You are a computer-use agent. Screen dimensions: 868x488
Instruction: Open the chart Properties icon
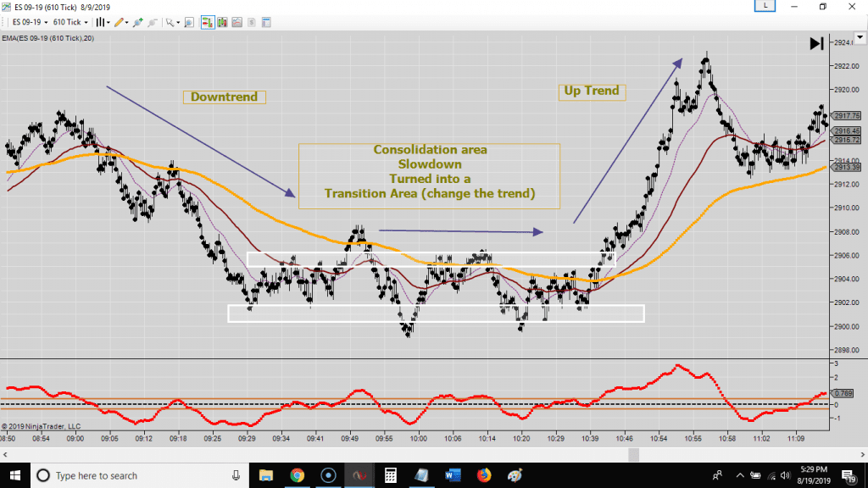pyautogui.click(x=266, y=22)
